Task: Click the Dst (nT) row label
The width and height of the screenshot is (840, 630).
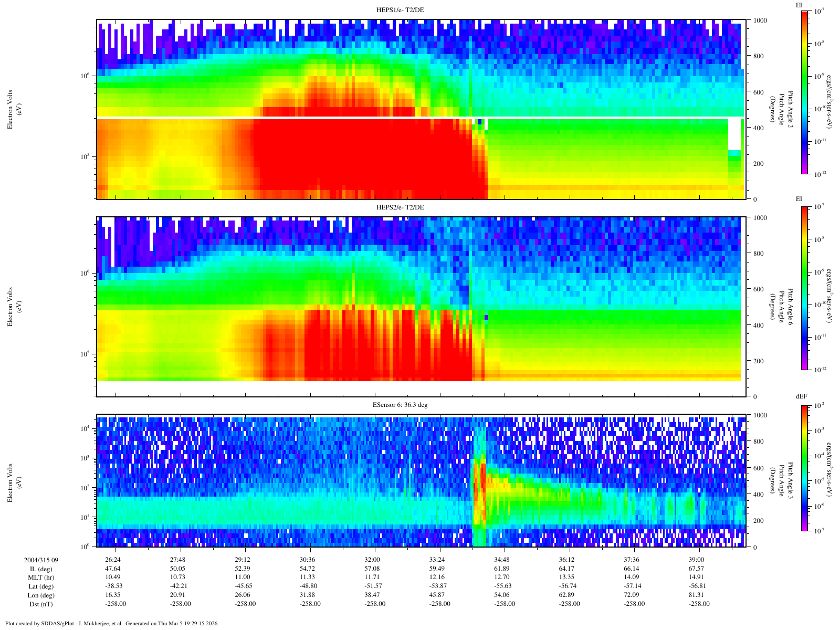Action: [x=41, y=604]
